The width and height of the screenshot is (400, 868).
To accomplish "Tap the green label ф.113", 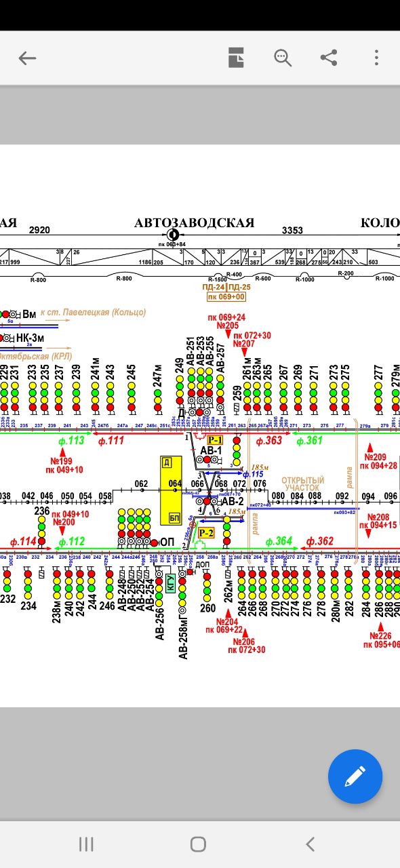I will click(x=72, y=441).
